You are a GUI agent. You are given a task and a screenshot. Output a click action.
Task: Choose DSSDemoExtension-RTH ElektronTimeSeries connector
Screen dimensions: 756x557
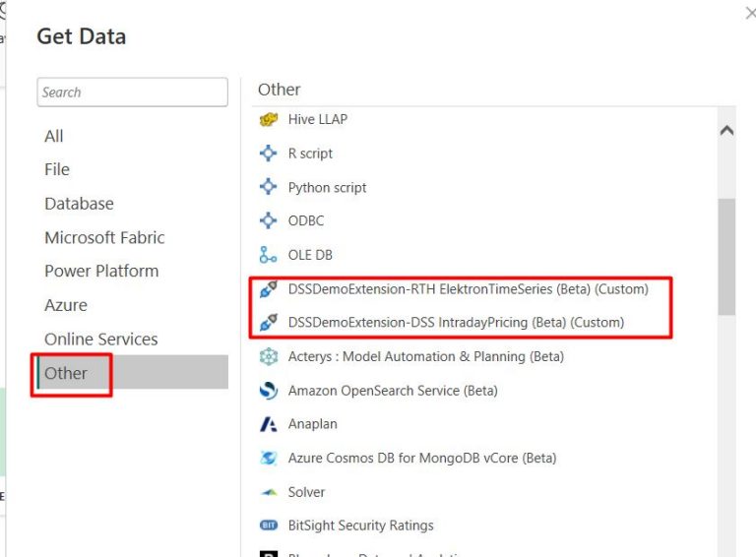point(469,289)
